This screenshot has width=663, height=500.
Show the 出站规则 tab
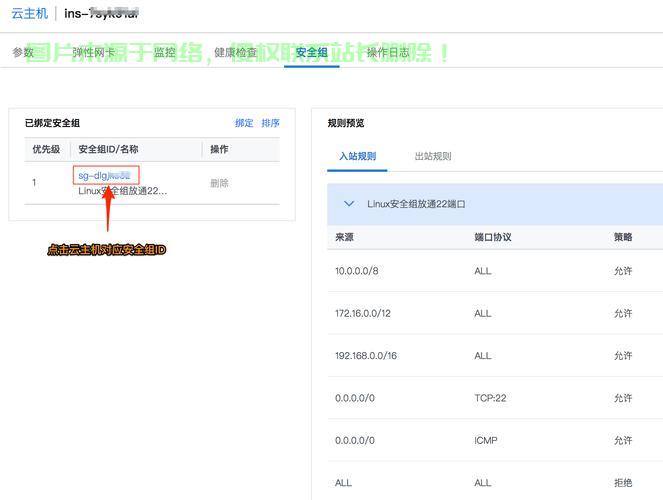click(x=433, y=156)
